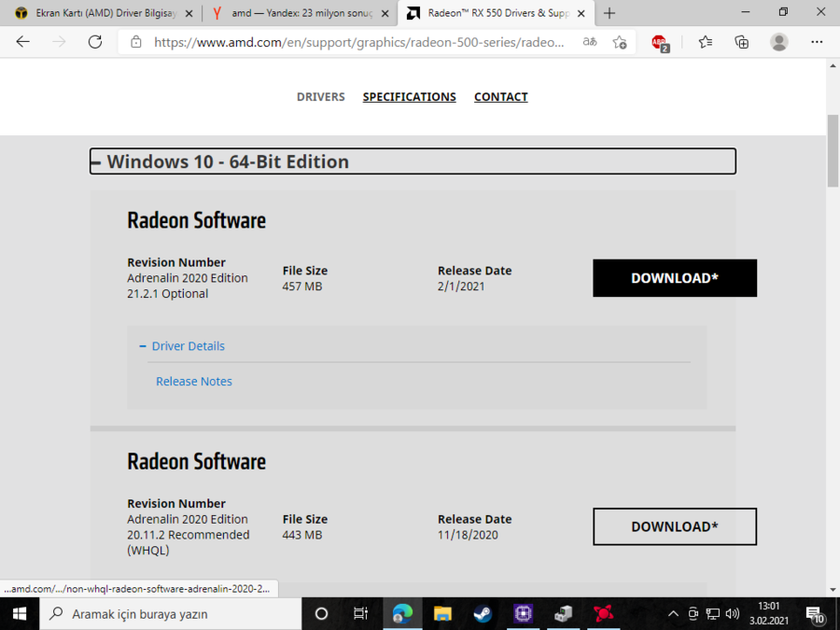The width and height of the screenshot is (840, 630).
Task: Open the red star app on the taskbar
Action: 603,614
